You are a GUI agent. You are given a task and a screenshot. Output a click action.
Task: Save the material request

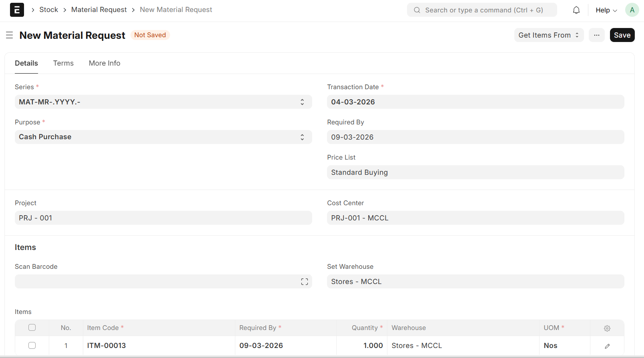coord(622,35)
